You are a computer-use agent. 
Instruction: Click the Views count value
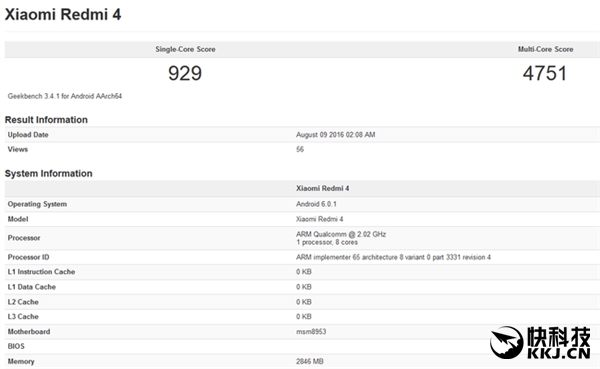(300, 149)
